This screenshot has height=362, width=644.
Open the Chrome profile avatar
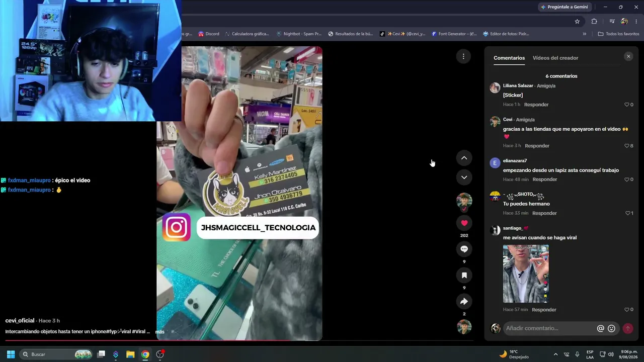(x=624, y=21)
